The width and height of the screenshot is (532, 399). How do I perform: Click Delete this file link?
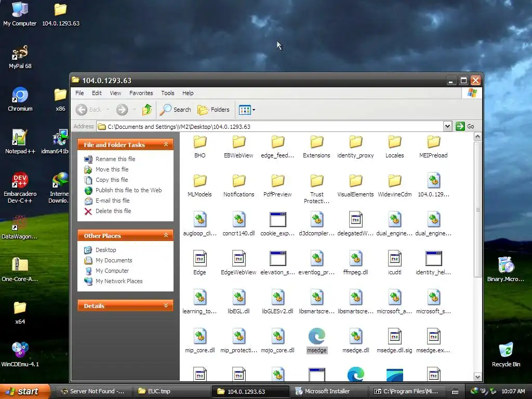[113, 211]
